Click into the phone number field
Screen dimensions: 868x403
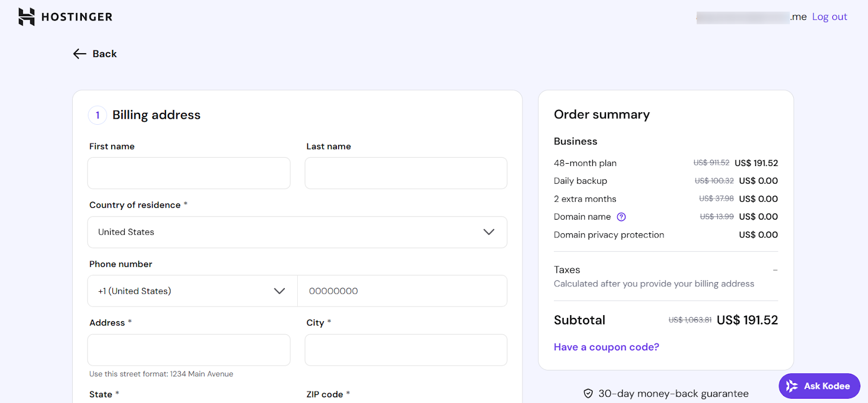402,291
